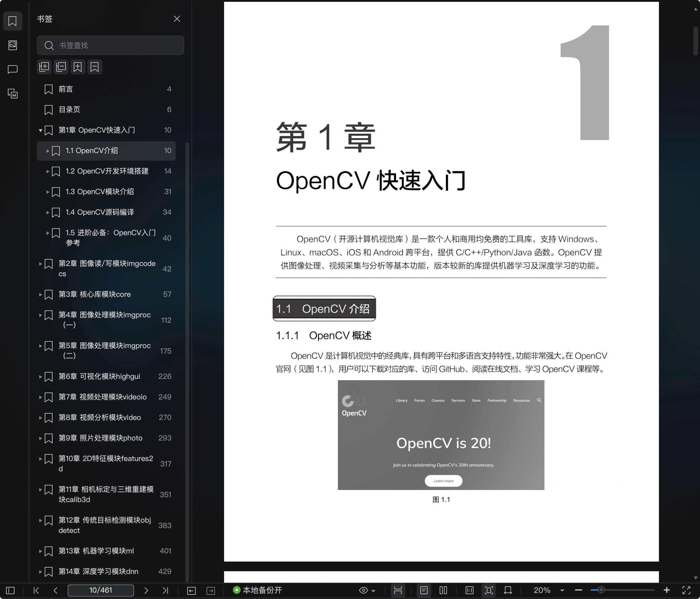Click the bookmark list scrollbar
The image size is (700, 599).
click(187, 362)
